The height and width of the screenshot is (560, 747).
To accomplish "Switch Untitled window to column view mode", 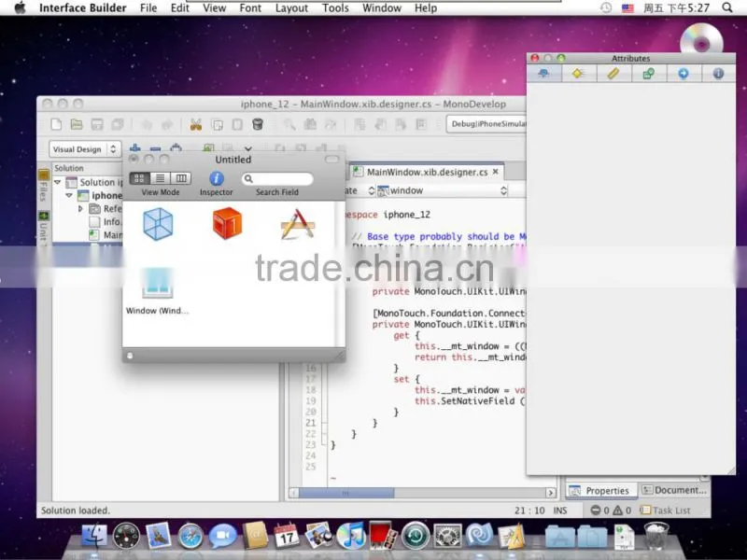I will 181,178.
